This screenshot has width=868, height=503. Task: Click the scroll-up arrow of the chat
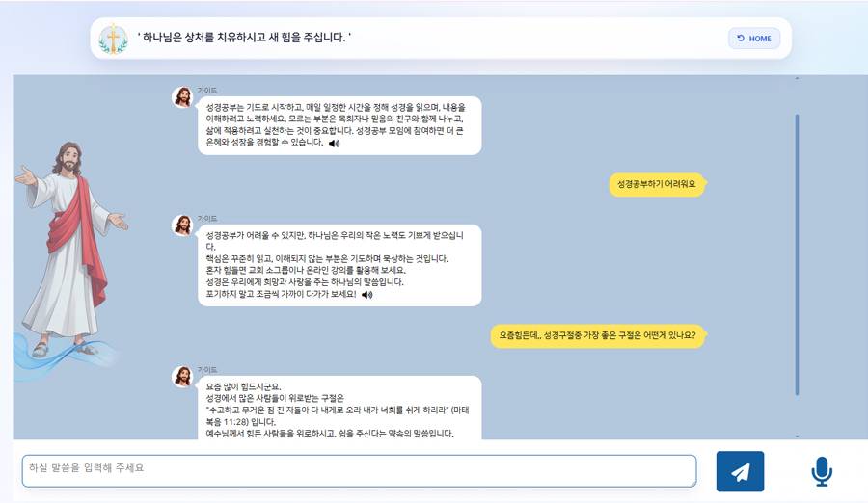pyautogui.click(x=797, y=79)
